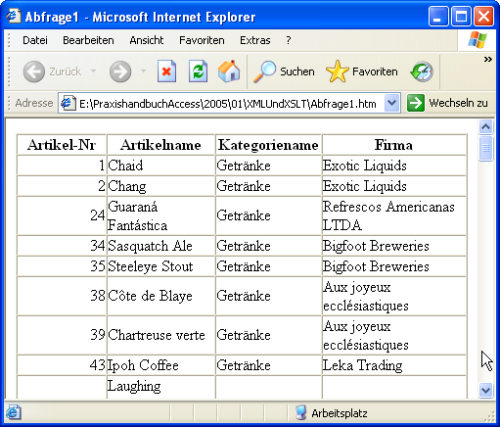Open the Ansicht menu

[x=146, y=40]
